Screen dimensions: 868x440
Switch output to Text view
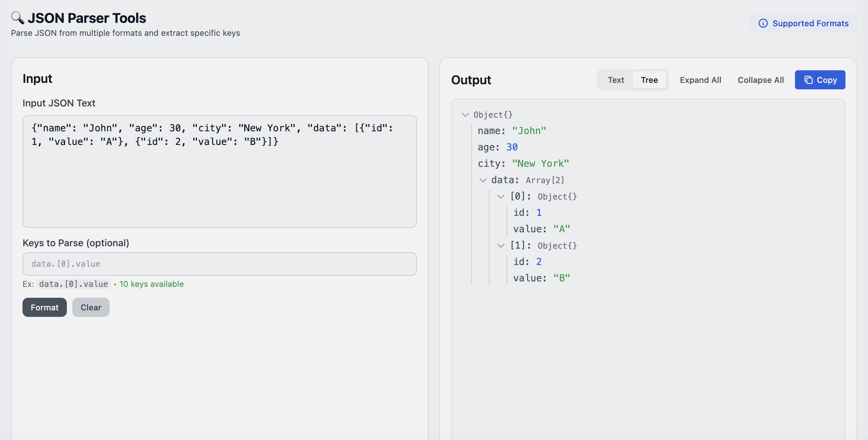tap(616, 80)
